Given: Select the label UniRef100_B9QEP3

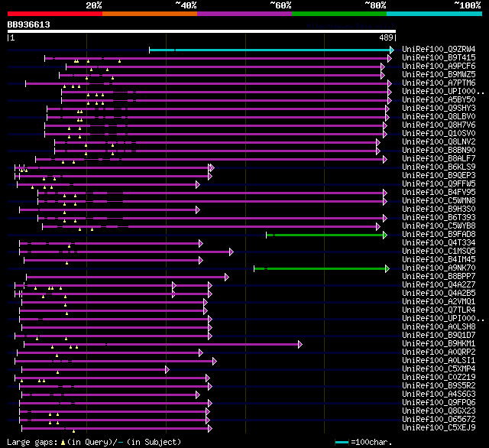Looking at the screenshot, I should pyautogui.click(x=439, y=175).
